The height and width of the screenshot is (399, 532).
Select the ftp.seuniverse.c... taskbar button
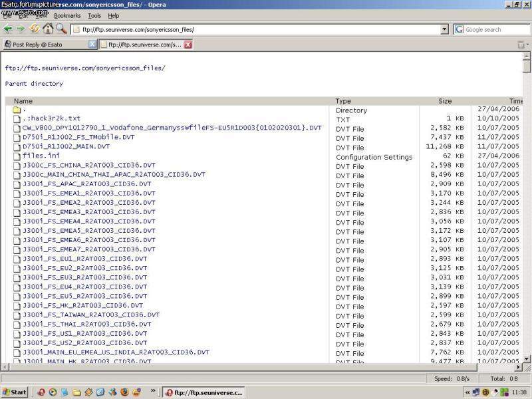(x=203, y=392)
